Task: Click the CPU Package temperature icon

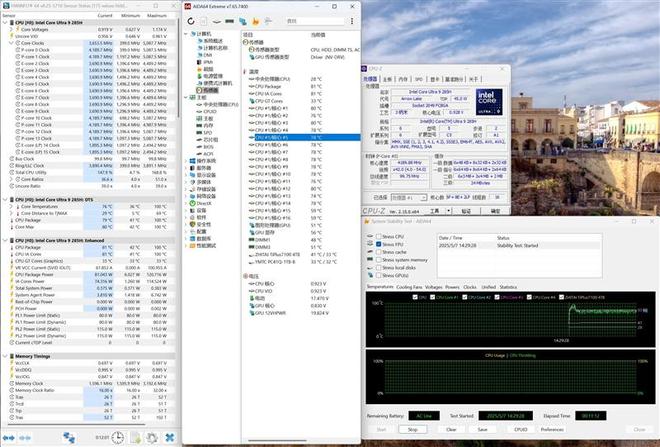Action: [251, 87]
